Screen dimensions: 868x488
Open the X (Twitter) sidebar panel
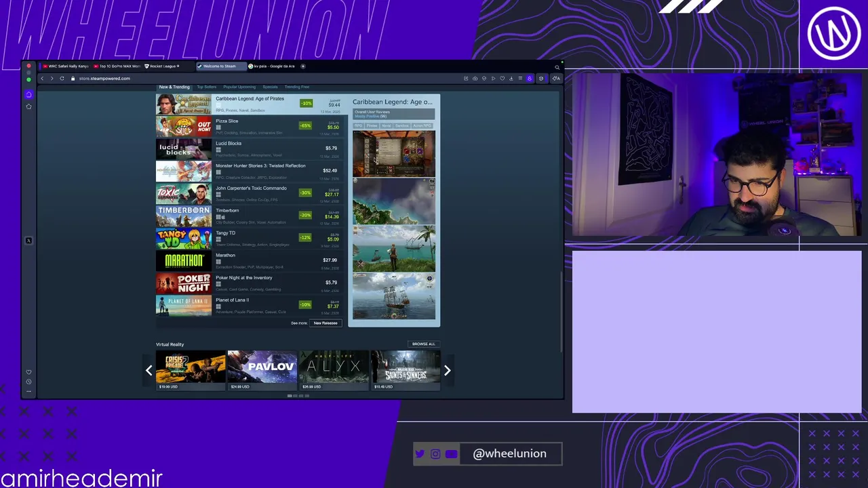pyautogui.click(x=28, y=241)
